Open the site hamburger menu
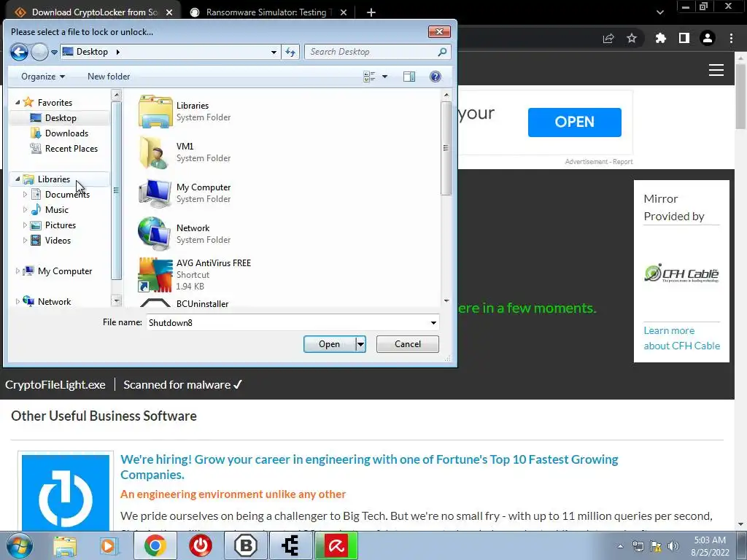The height and width of the screenshot is (560, 747). point(716,70)
